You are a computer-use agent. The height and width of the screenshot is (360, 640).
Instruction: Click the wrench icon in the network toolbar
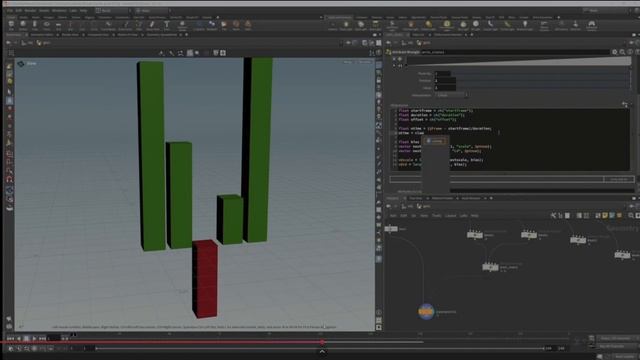[553, 216]
